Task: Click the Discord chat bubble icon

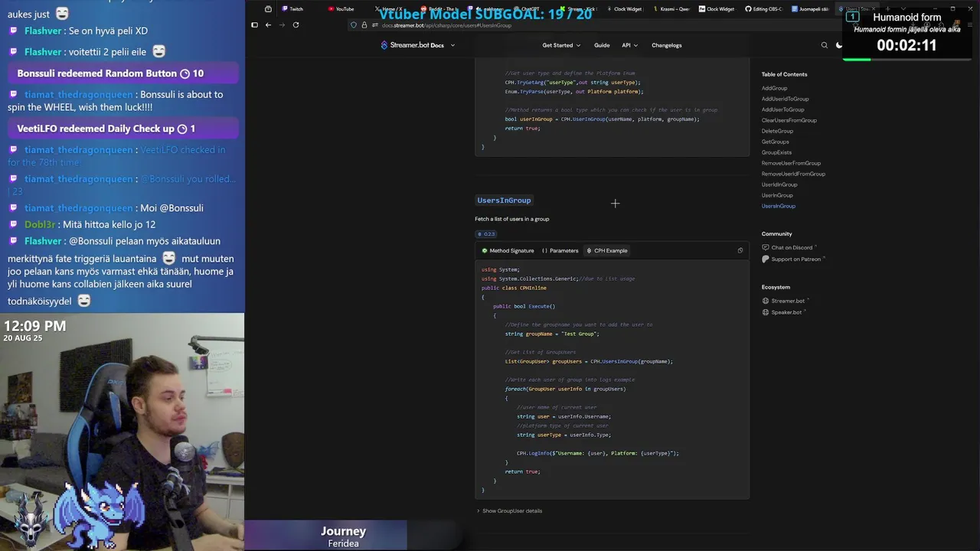Action: [x=766, y=248]
